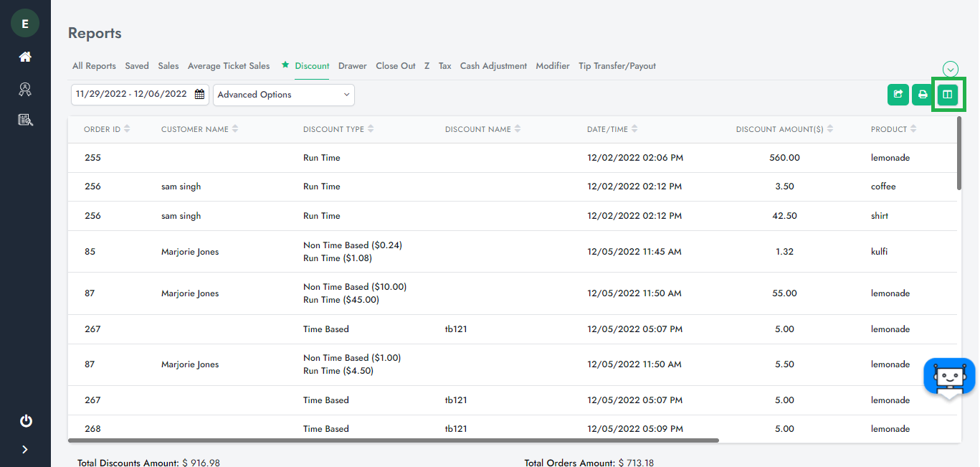980x467 pixels.
Task: Click the export share report button
Action: tap(898, 95)
